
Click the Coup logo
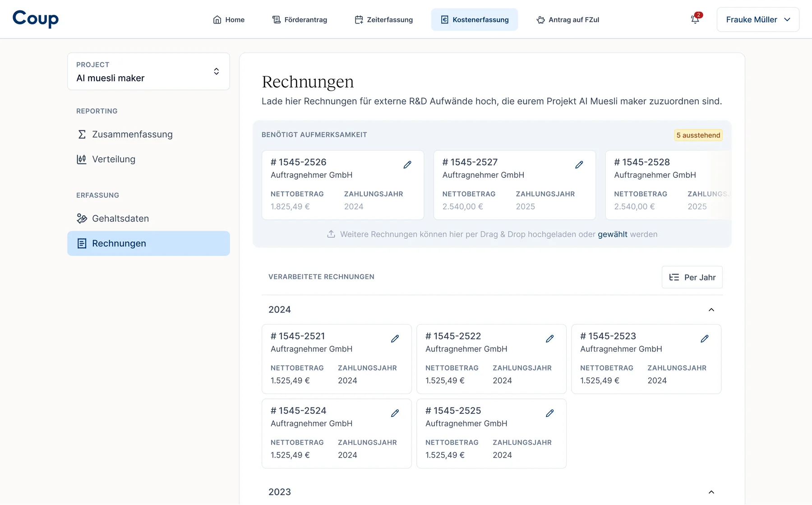tap(36, 19)
